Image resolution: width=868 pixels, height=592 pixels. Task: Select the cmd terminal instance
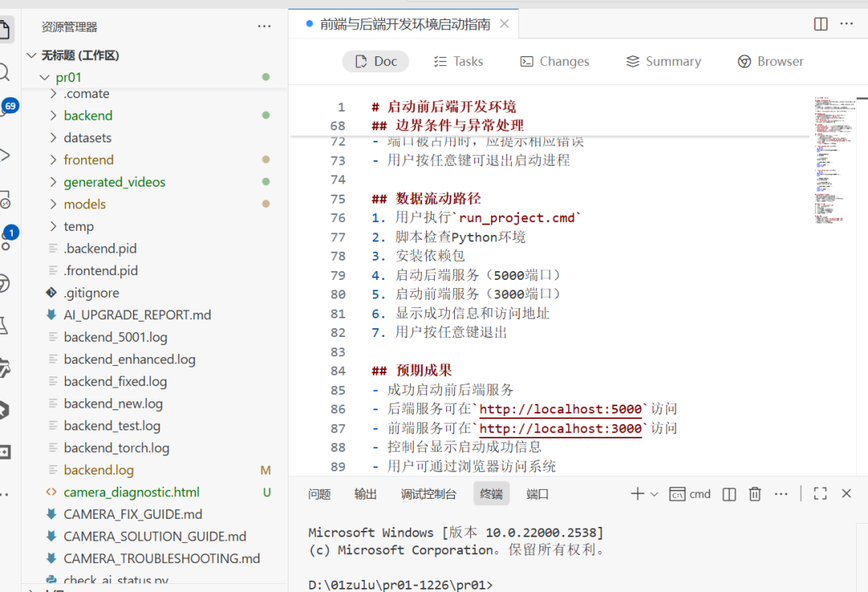click(690, 494)
